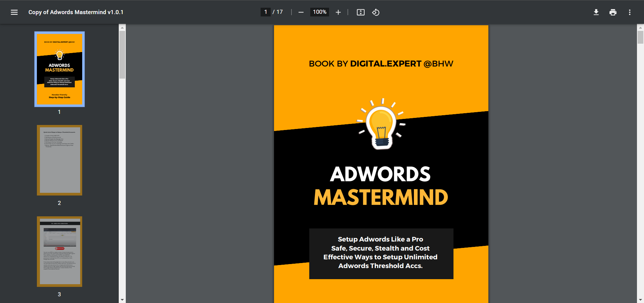The width and height of the screenshot is (644, 303).
Task: Click document scroll up arrow
Action: click(640, 28)
